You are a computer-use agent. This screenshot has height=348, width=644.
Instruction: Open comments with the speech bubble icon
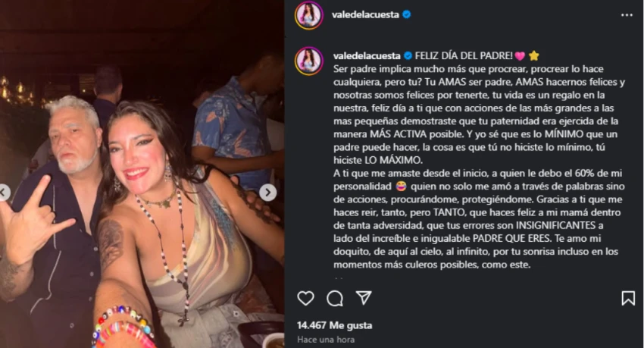[x=335, y=298]
